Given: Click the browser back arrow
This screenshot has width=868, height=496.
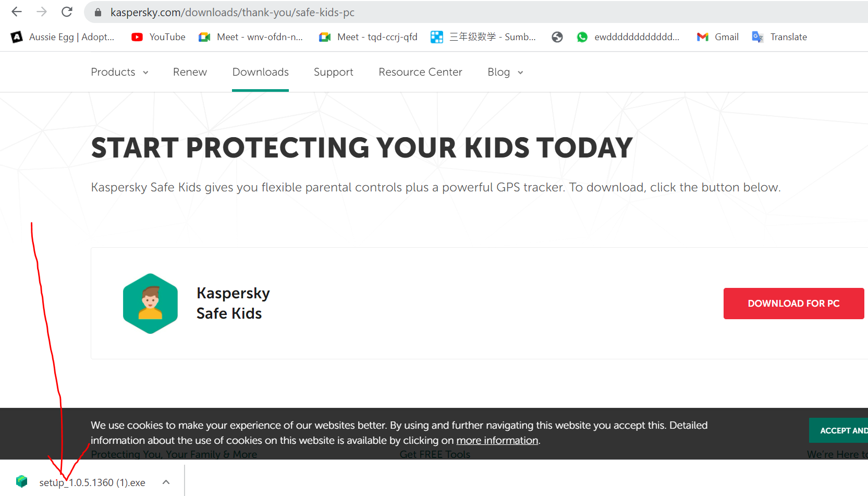Looking at the screenshot, I should point(17,12).
